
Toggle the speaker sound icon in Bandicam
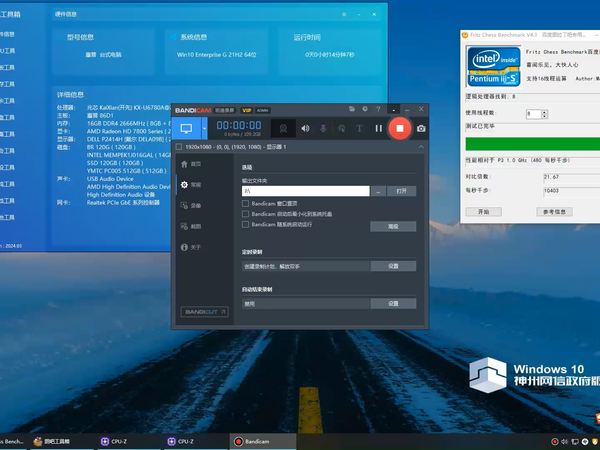(305, 129)
